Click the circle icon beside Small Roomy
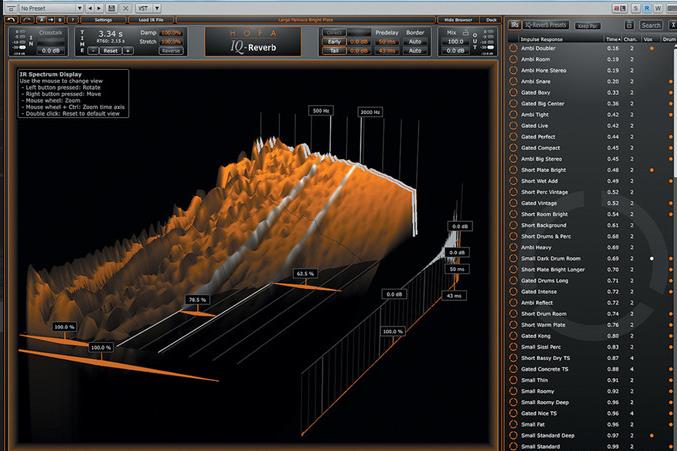Viewport: 677px width, 451px height. coord(513,391)
